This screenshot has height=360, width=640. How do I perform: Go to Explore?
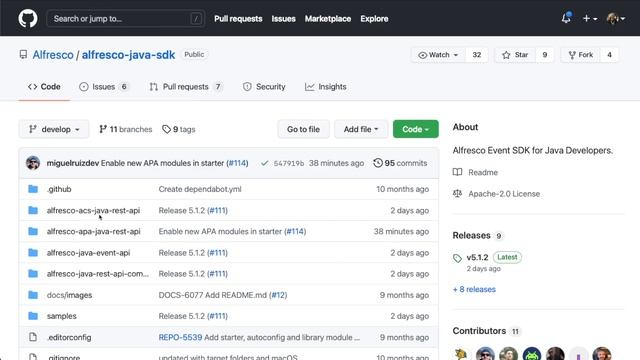[x=374, y=19]
